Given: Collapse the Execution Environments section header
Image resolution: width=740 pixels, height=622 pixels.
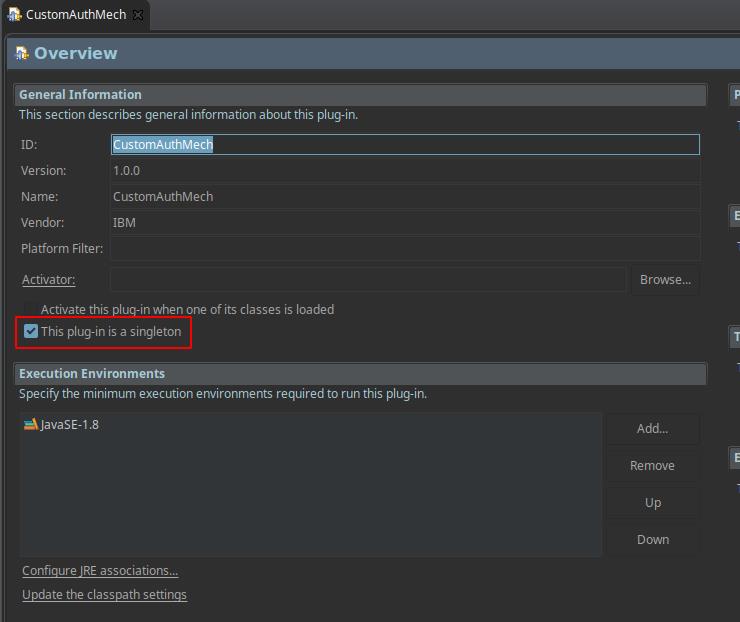Looking at the screenshot, I should click(360, 373).
